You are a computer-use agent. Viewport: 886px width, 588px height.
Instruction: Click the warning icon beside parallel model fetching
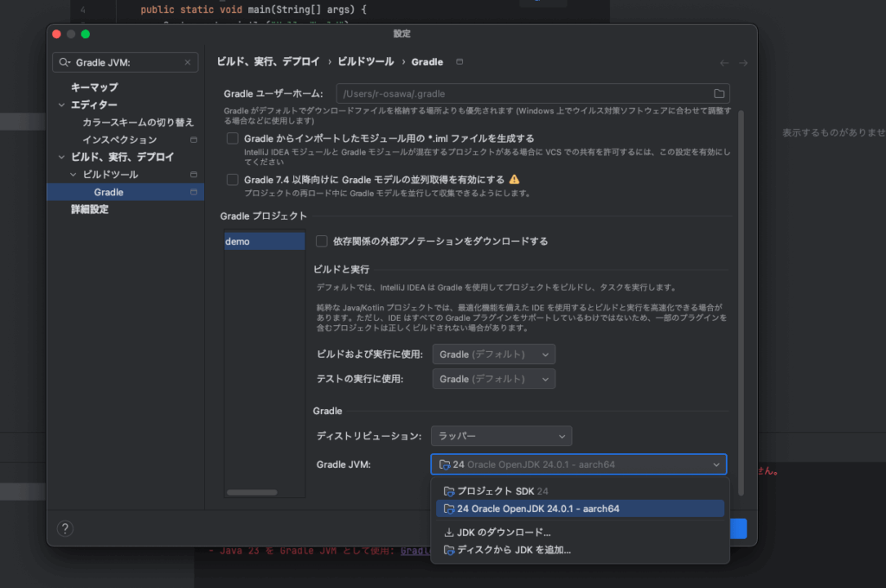[514, 179]
